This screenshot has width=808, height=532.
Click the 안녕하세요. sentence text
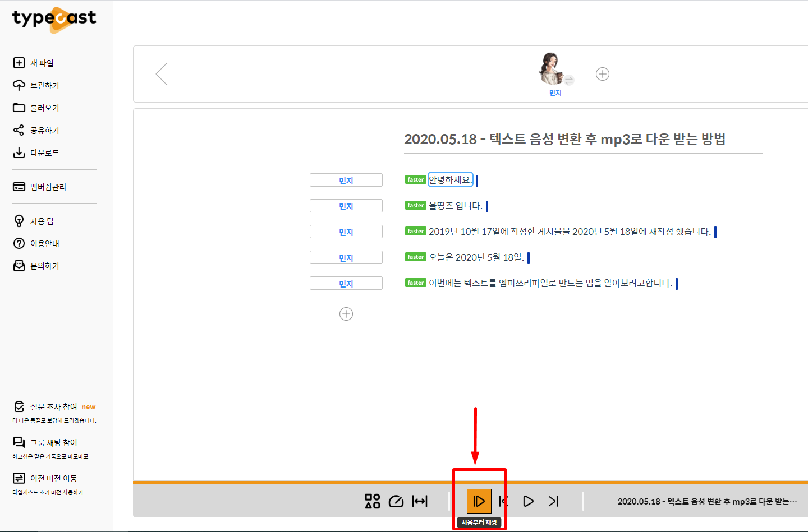pos(450,179)
